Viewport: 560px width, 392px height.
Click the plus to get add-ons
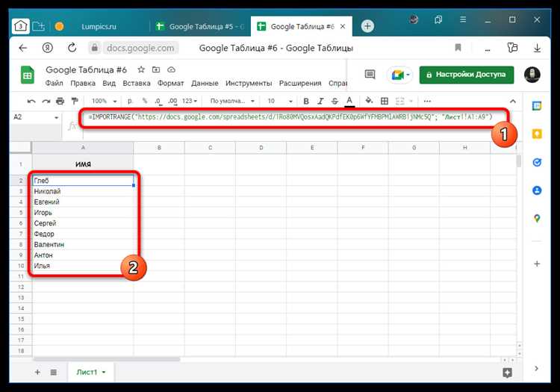coord(537,264)
